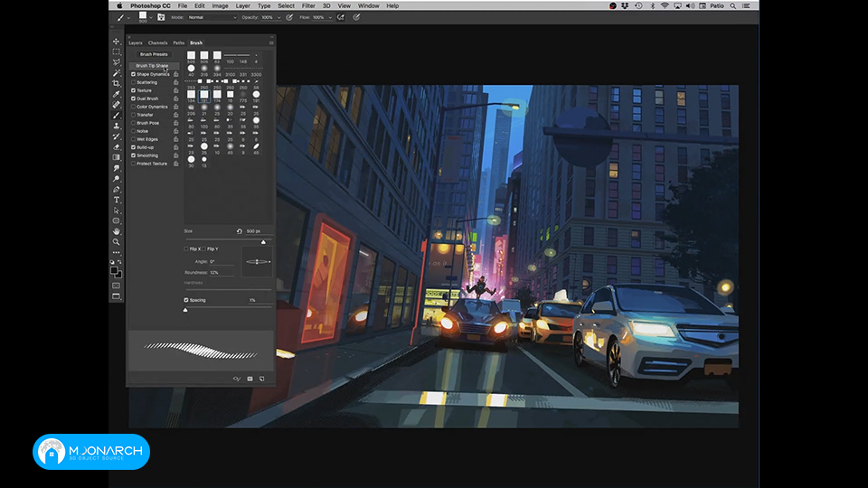
Task: Select the Smudge tool
Action: point(117,168)
